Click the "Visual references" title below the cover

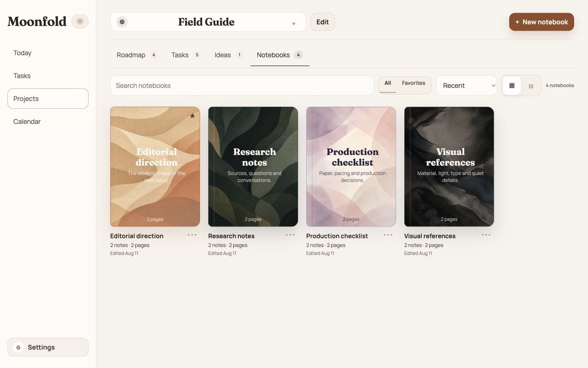(x=430, y=236)
